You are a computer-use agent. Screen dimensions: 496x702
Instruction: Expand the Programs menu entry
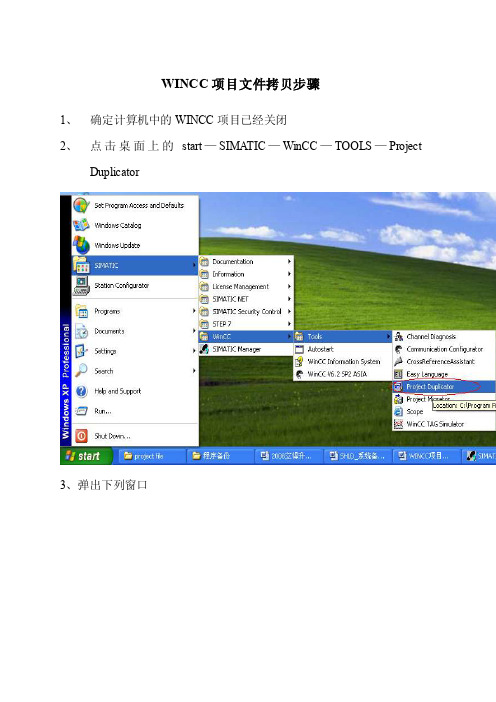point(135,311)
